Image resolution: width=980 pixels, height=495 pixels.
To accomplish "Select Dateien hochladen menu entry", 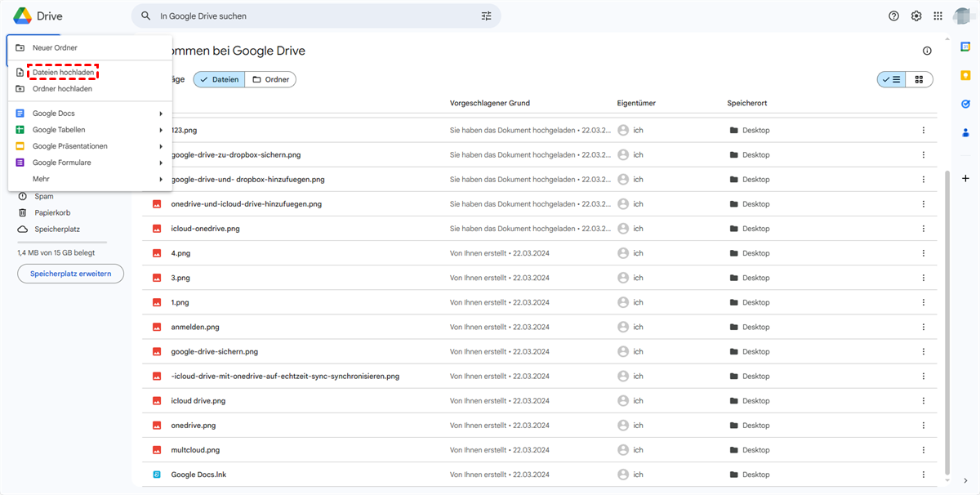I will [x=63, y=73].
